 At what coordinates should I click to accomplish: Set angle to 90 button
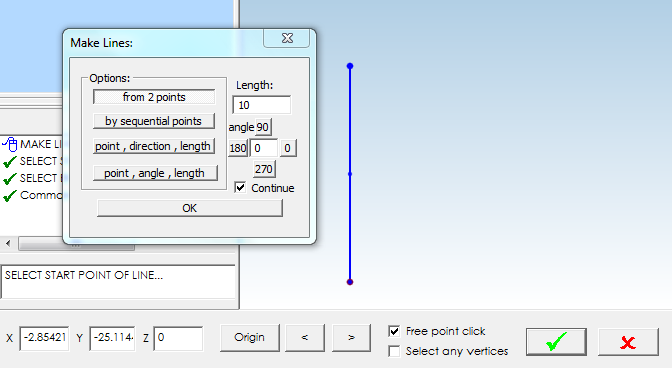pyautogui.click(x=263, y=127)
